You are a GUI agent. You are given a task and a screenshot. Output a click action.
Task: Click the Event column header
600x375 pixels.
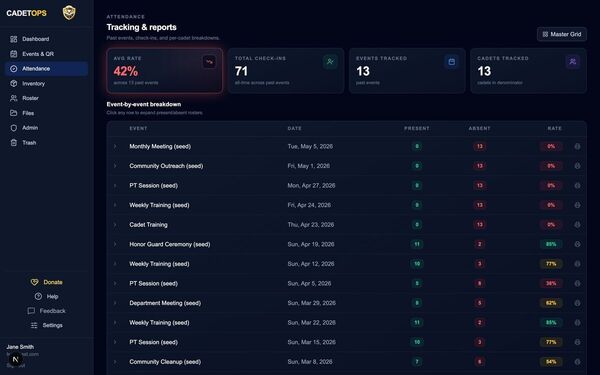tap(138, 129)
